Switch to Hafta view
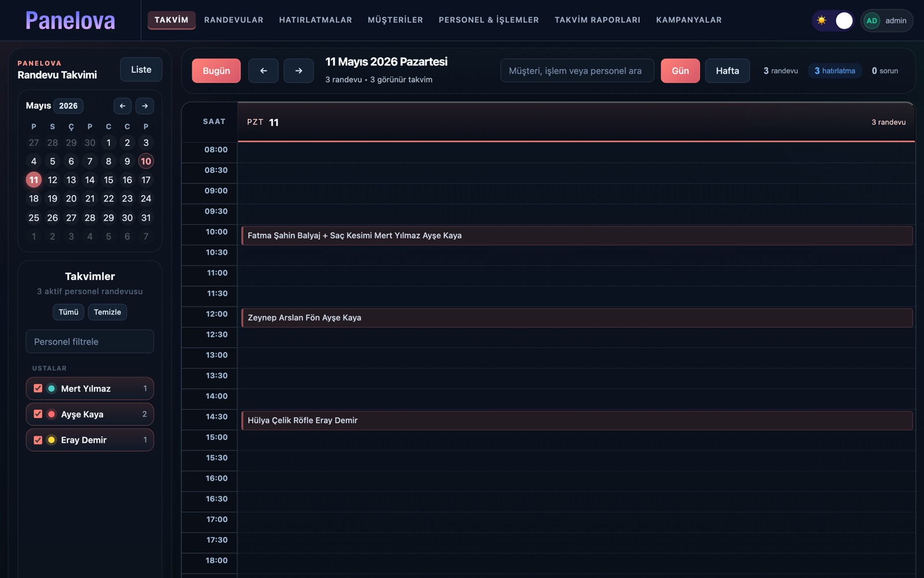 [x=728, y=71]
